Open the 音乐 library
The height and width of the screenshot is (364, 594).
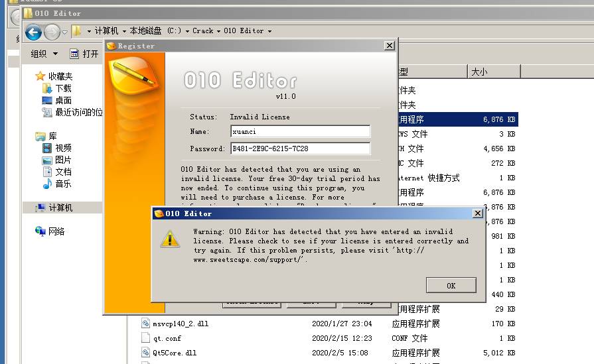click(63, 184)
